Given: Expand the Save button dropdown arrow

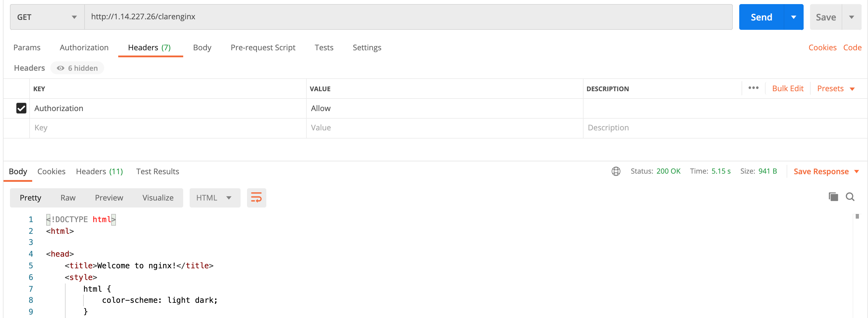Looking at the screenshot, I should coord(851,17).
